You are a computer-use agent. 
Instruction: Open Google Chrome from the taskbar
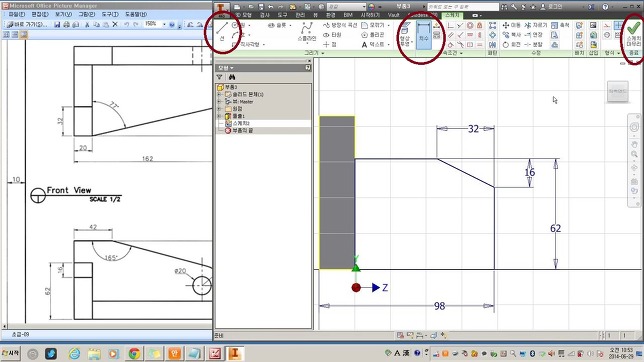coord(134,353)
